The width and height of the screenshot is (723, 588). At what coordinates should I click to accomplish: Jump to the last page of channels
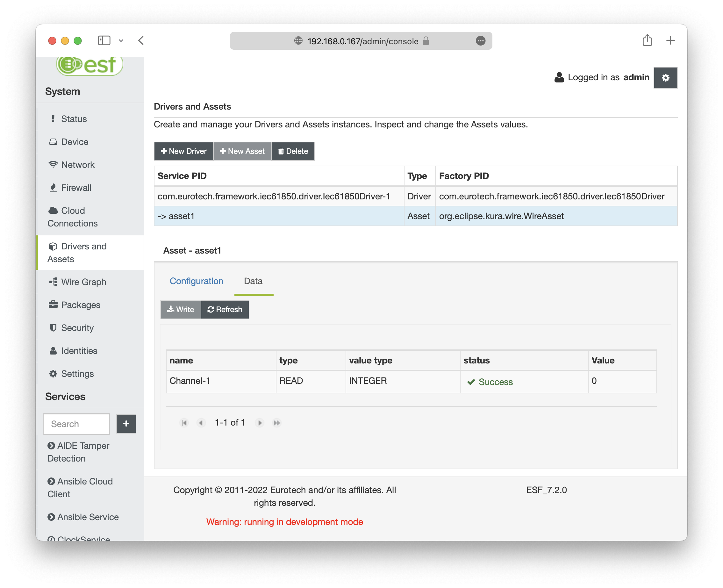click(277, 423)
